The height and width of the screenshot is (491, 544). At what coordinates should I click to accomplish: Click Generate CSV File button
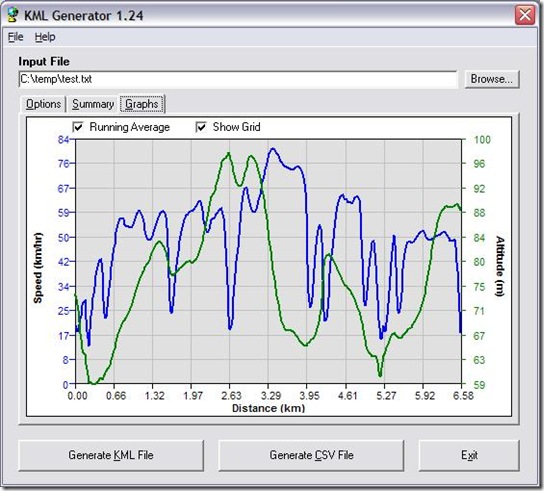[311, 455]
